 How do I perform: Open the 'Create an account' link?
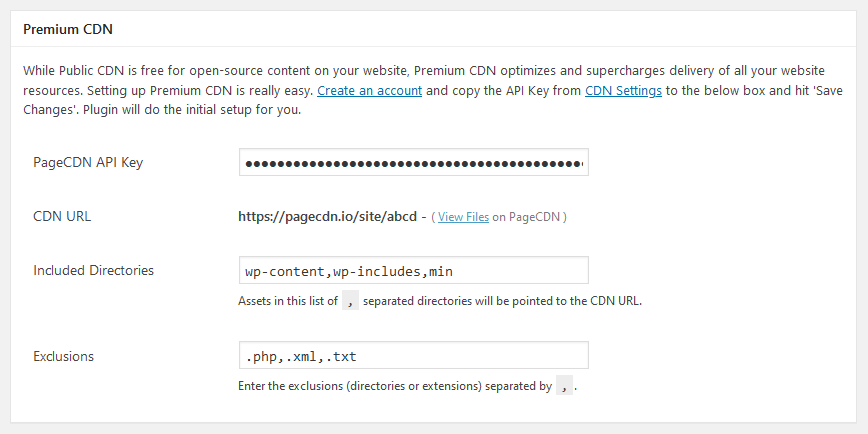click(x=370, y=90)
